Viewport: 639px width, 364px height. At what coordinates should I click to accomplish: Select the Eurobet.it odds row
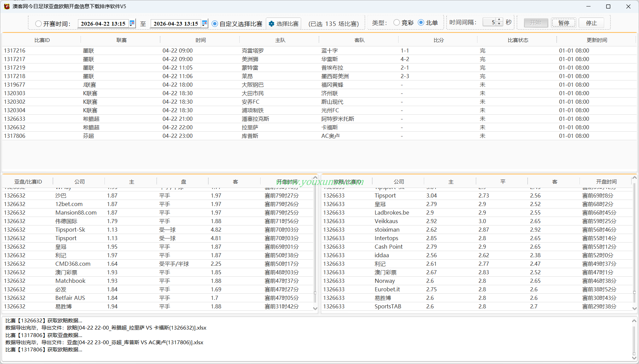point(477,289)
